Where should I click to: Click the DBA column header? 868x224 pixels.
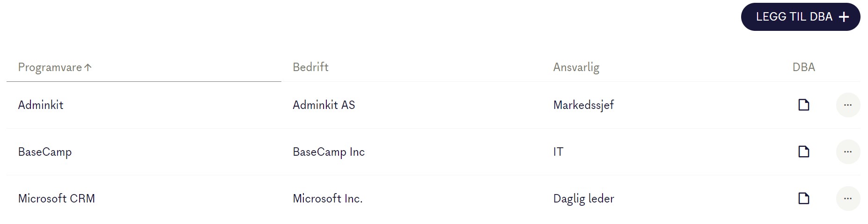(803, 67)
